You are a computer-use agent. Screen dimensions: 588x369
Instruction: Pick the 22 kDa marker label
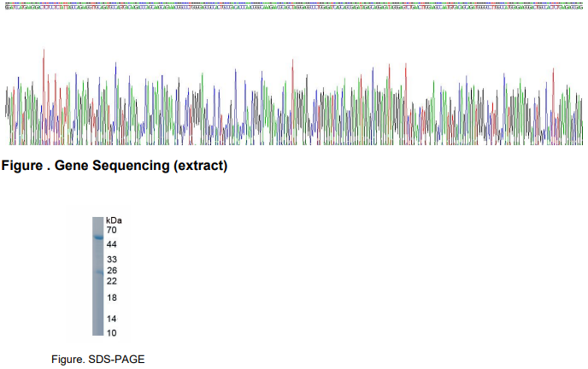[x=111, y=281]
